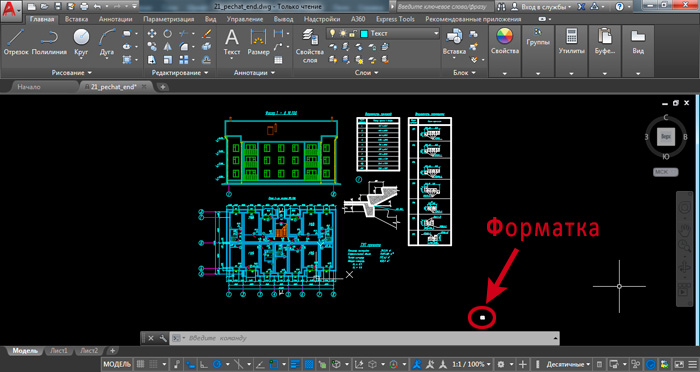Open the application menu A button
This screenshot has height=372, width=700.
[x=11, y=11]
